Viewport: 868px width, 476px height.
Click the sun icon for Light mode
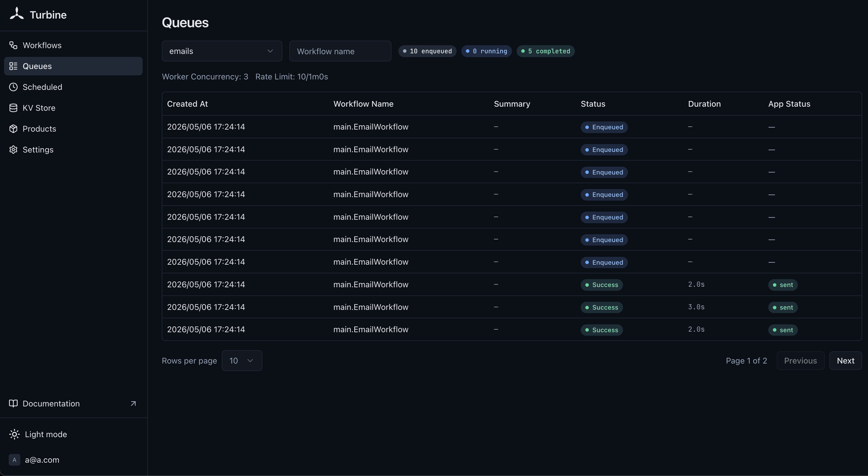(14, 435)
